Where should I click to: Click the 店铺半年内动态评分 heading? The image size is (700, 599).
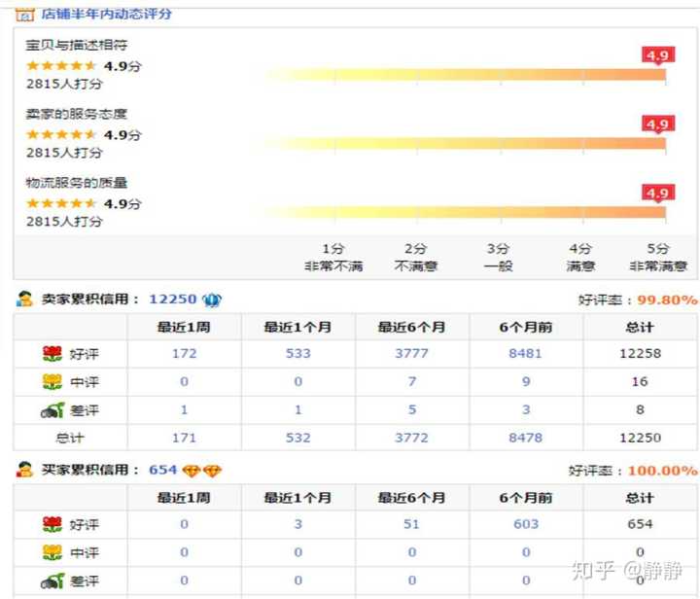click(x=106, y=14)
